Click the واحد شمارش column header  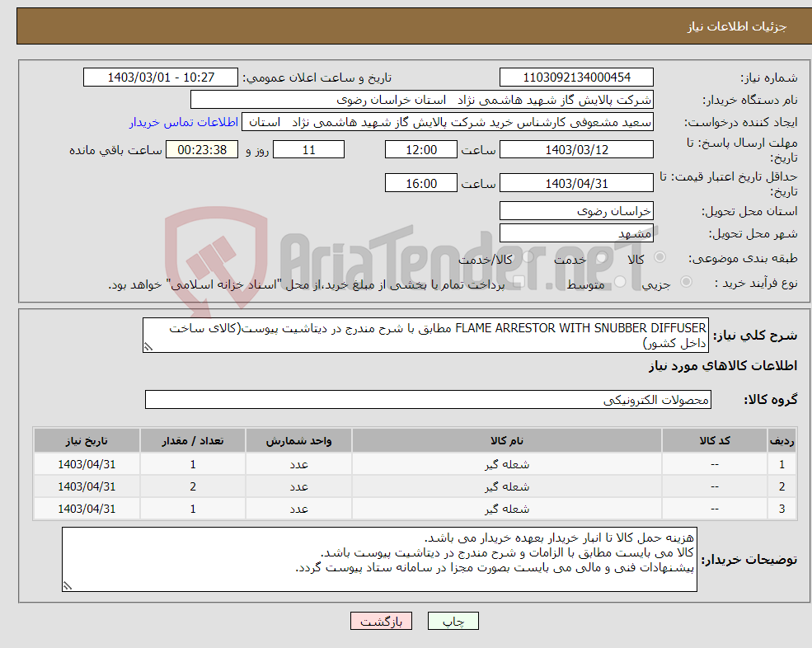tap(298, 441)
